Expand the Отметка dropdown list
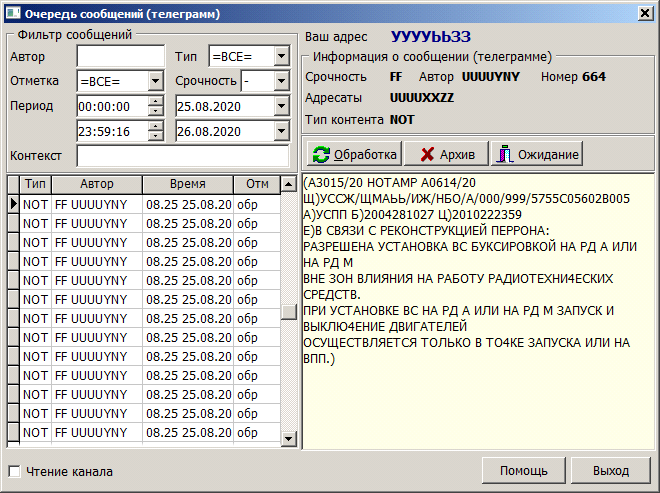This screenshot has height=493, width=660. pyautogui.click(x=155, y=81)
